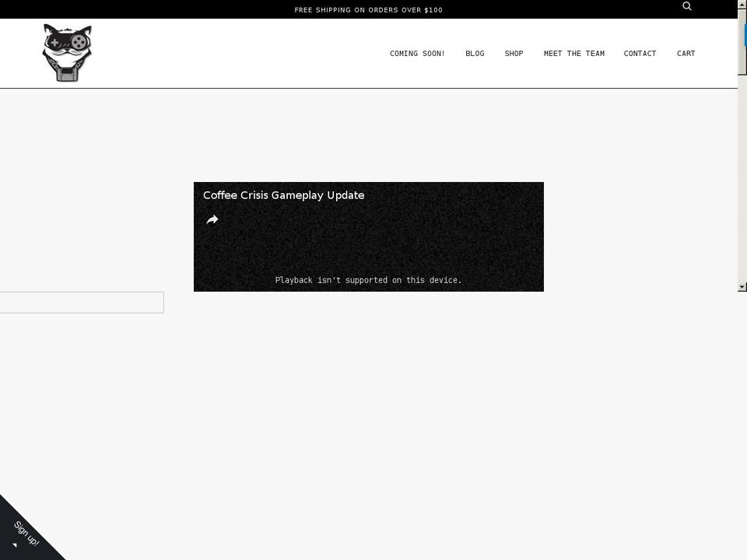Click the playback error message on the video
747x560 pixels.
tap(369, 280)
